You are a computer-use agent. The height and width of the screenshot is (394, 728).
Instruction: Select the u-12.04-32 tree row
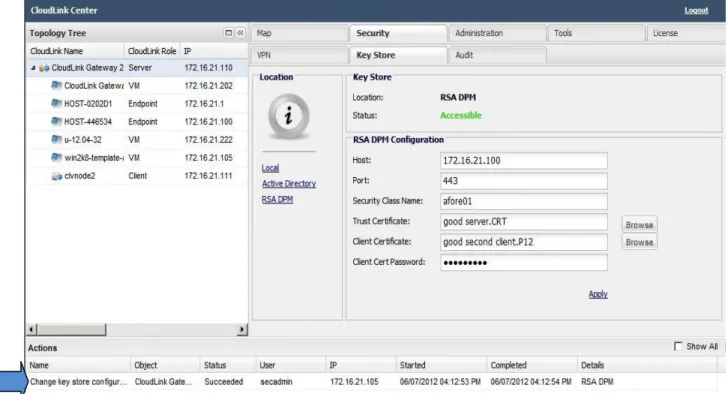[137, 140]
